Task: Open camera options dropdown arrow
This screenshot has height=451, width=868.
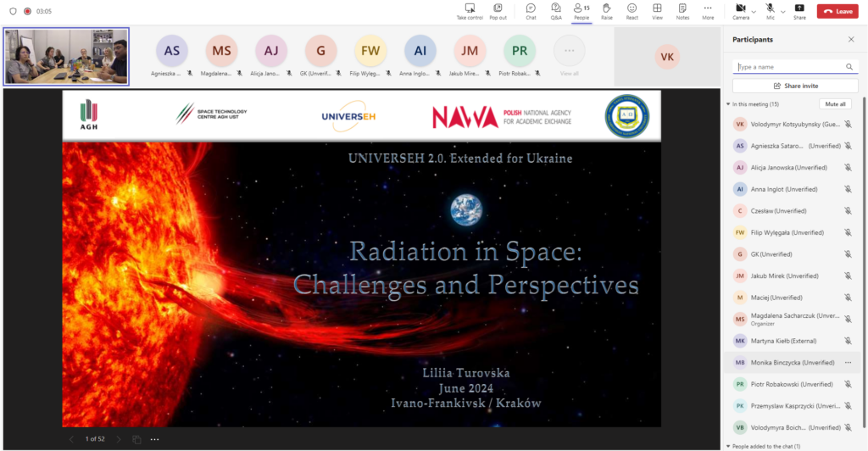Action: (754, 11)
